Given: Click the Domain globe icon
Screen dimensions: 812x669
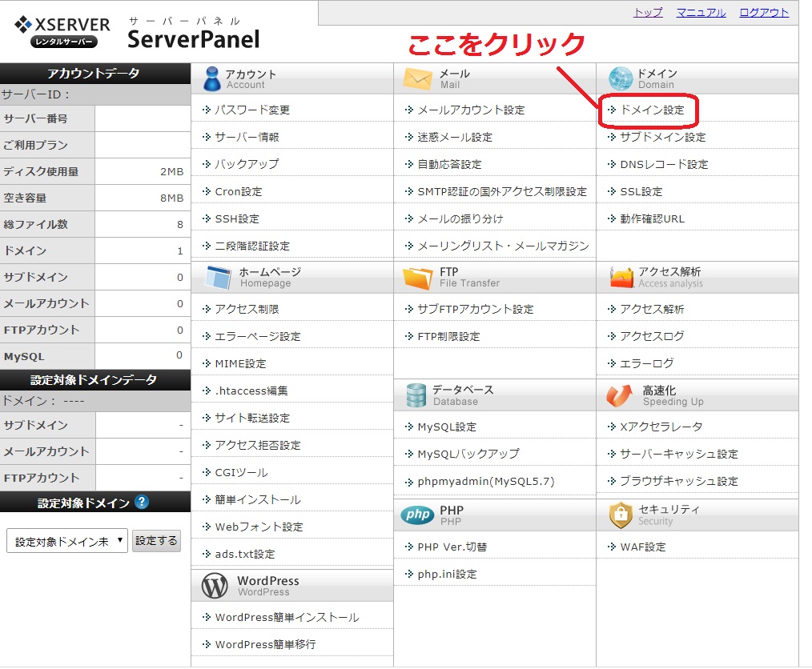Looking at the screenshot, I should [x=621, y=79].
